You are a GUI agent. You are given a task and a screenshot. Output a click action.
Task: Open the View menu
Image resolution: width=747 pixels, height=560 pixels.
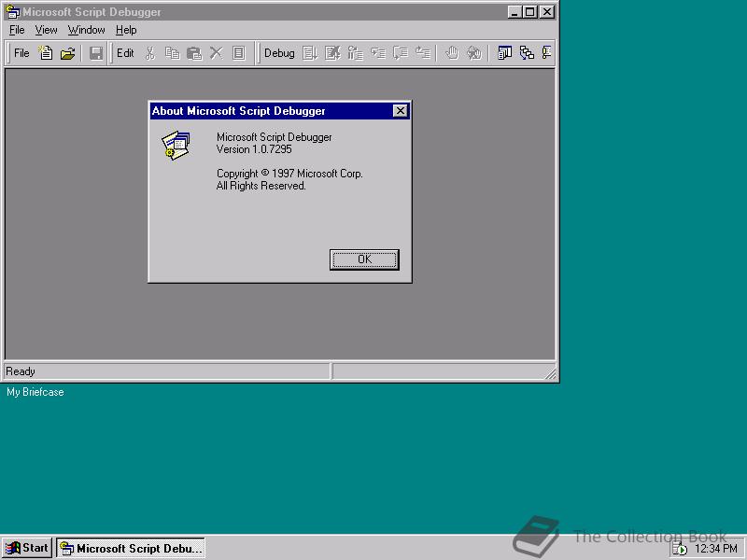pos(46,30)
